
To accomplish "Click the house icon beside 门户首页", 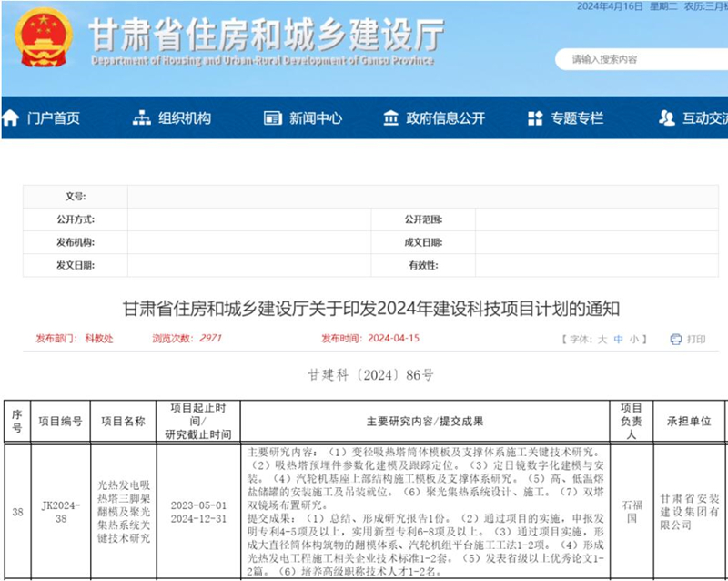I will coord(11,118).
